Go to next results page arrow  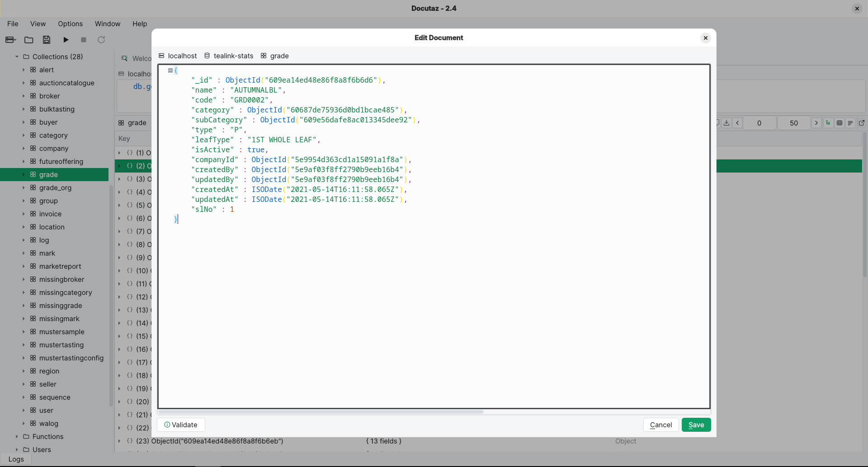pyautogui.click(x=816, y=123)
